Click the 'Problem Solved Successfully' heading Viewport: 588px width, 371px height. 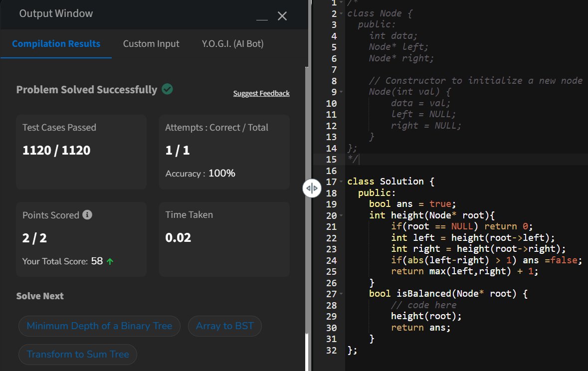pos(87,90)
